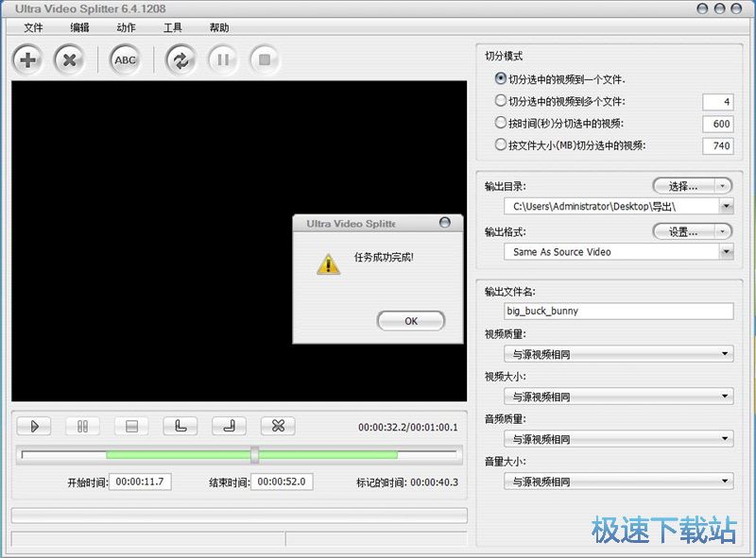The height and width of the screenshot is (558, 756).
Task: Open the 动作 menu
Action: coord(126,27)
